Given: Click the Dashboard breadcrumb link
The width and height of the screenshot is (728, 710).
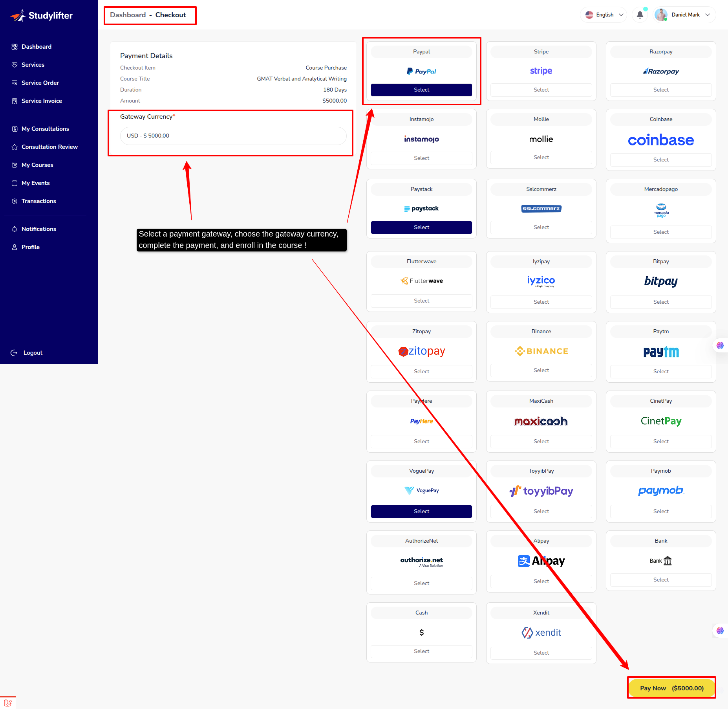Looking at the screenshot, I should coord(128,15).
